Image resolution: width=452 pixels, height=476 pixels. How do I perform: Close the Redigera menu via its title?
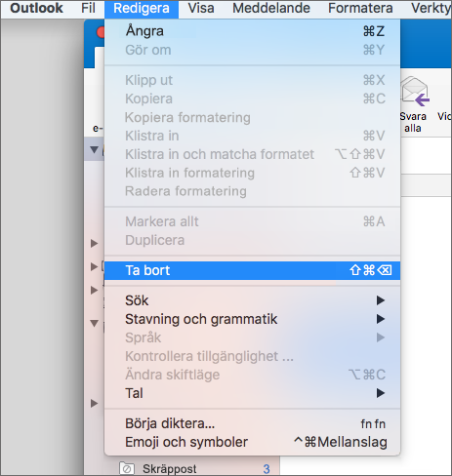(142, 8)
